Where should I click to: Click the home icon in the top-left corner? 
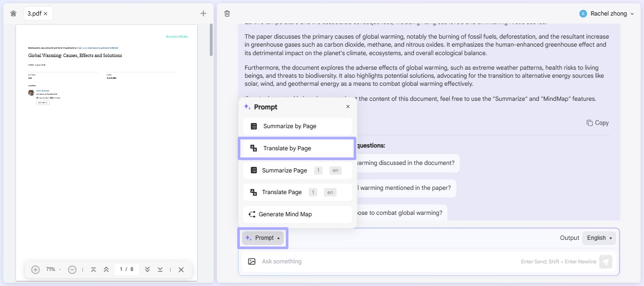click(x=13, y=13)
